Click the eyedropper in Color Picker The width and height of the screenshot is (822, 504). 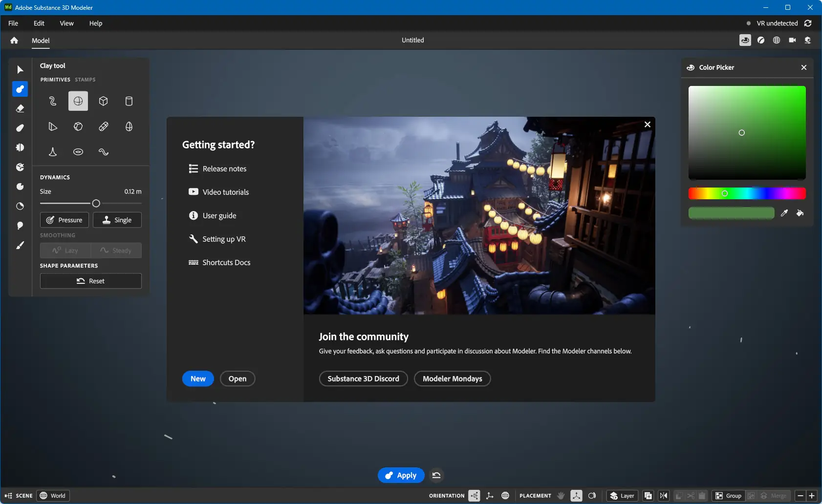(x=784, y=213)
